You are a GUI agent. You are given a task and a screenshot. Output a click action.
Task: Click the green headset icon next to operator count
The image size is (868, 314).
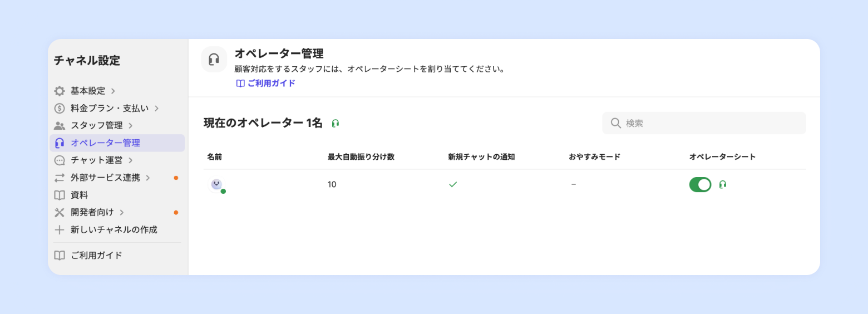click(x=335, y=123)
